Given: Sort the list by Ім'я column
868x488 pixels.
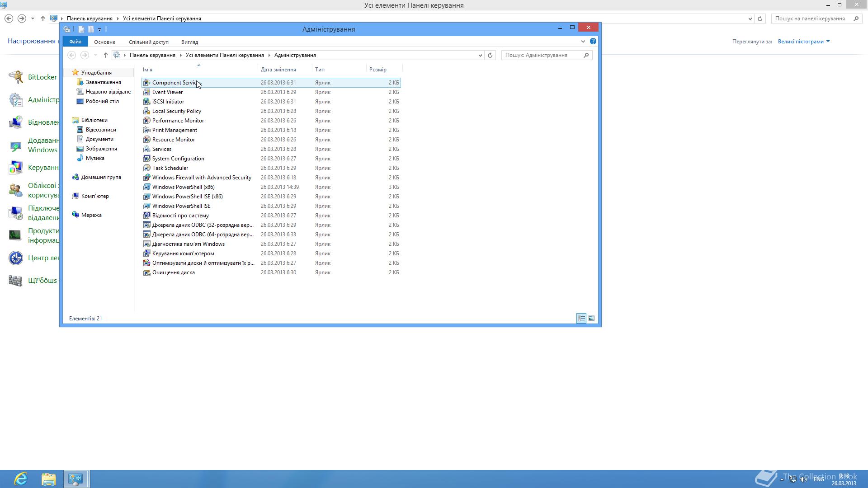Looking at the screenshot, I should click(199, 70).
